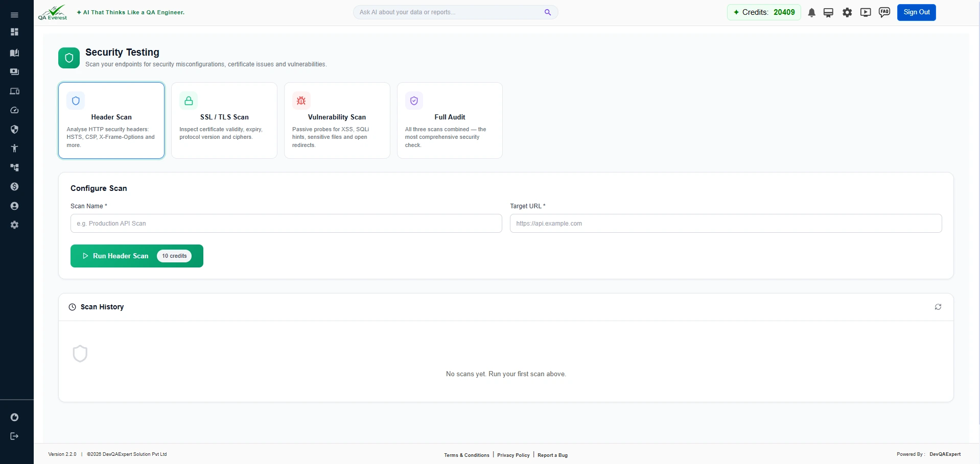Click the Credits balance badge
The height and width of the screenshot is (464, 980).
coord(764,12)
